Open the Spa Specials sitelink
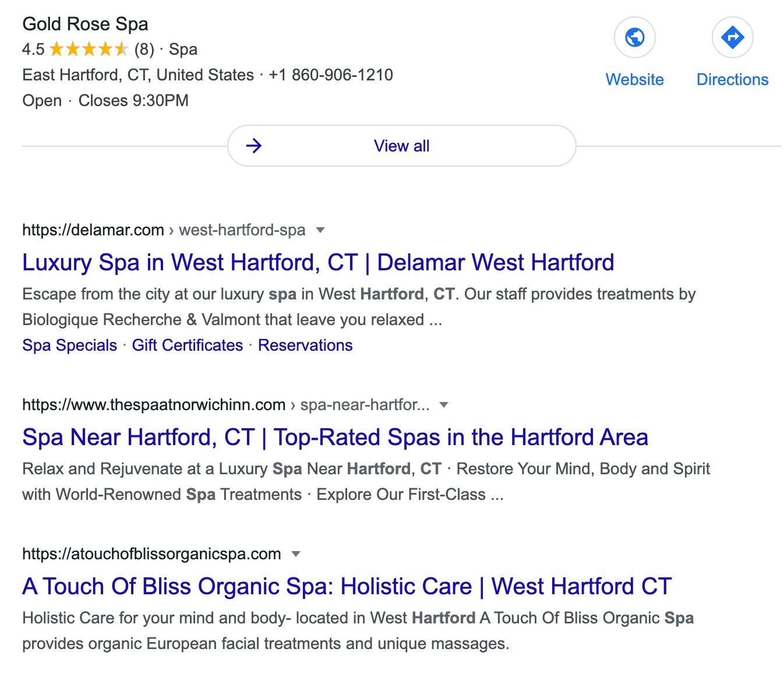 pos(70,345)
